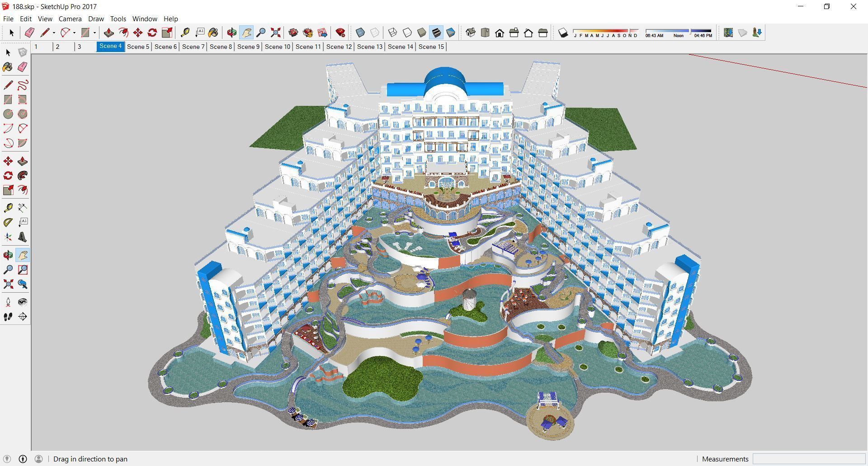Open the Window menu

click(145, 19)
